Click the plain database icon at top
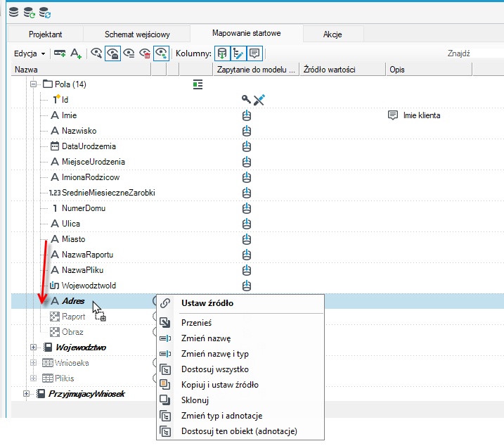 click(13, 12)
